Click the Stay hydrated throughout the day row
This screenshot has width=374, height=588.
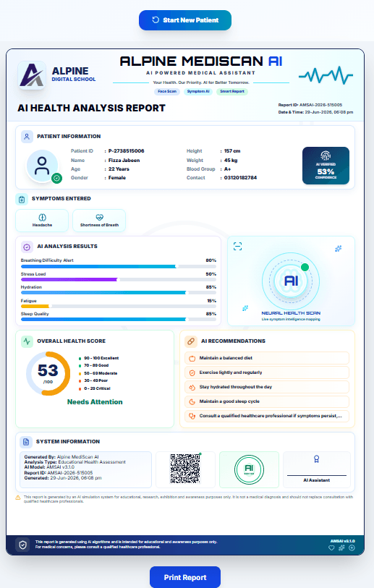pos(267,387)
